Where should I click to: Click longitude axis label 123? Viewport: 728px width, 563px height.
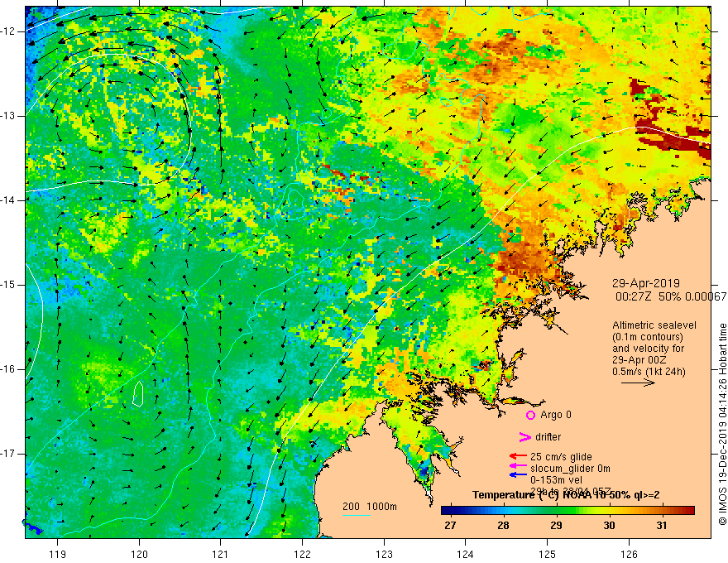(x=384, y=554)
